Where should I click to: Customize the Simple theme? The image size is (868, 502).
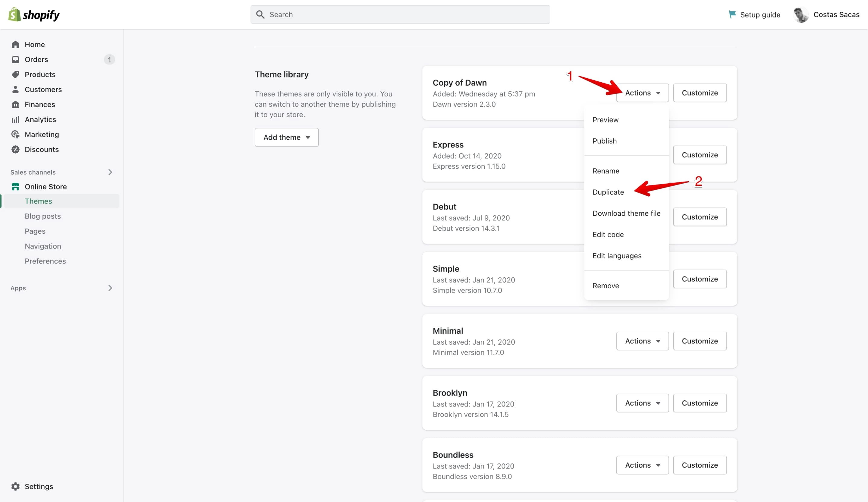pyautogui.click(x=700, y=279)
